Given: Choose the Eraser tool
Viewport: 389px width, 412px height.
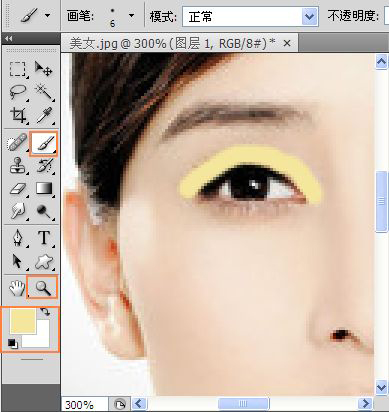Looking at the screenshot, I should tap(17, 188).
